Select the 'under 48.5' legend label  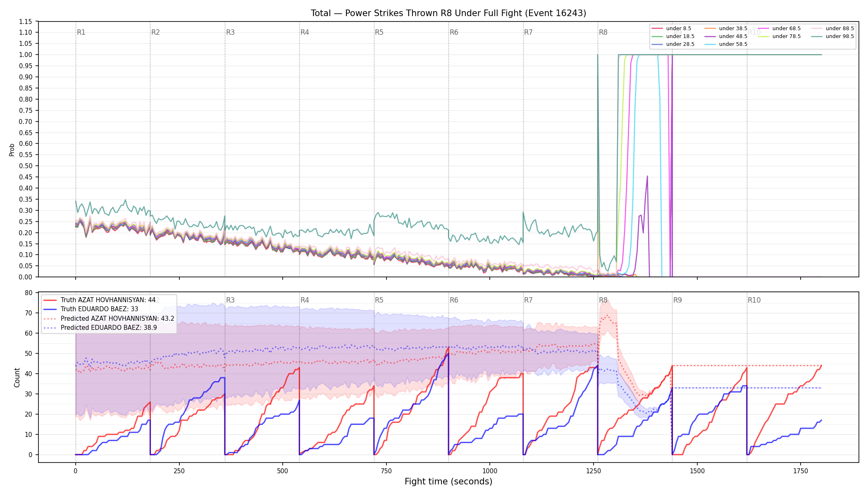733,36
